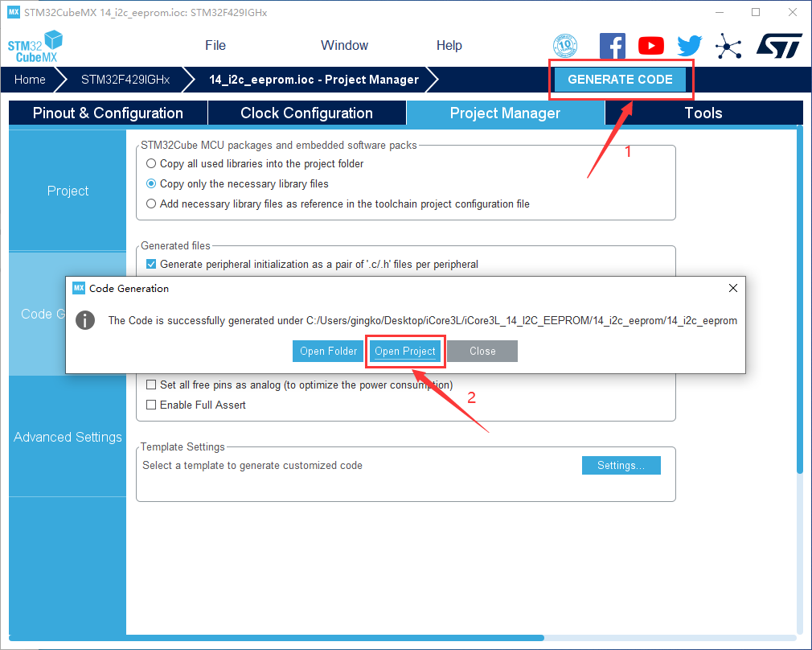Click the ST company logo
812x650 pixels.
pyautogui.click(x=778, y=46)
